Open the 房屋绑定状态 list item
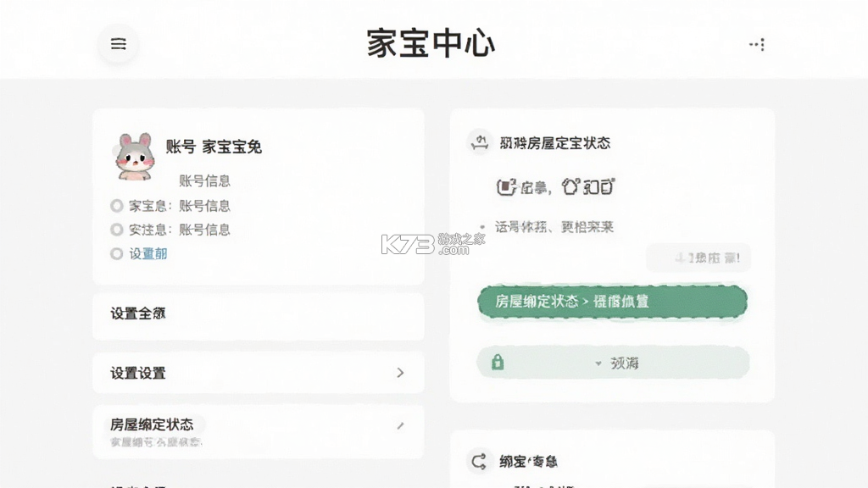The width and height of the screenshot is (868, 488). (259, 431)
